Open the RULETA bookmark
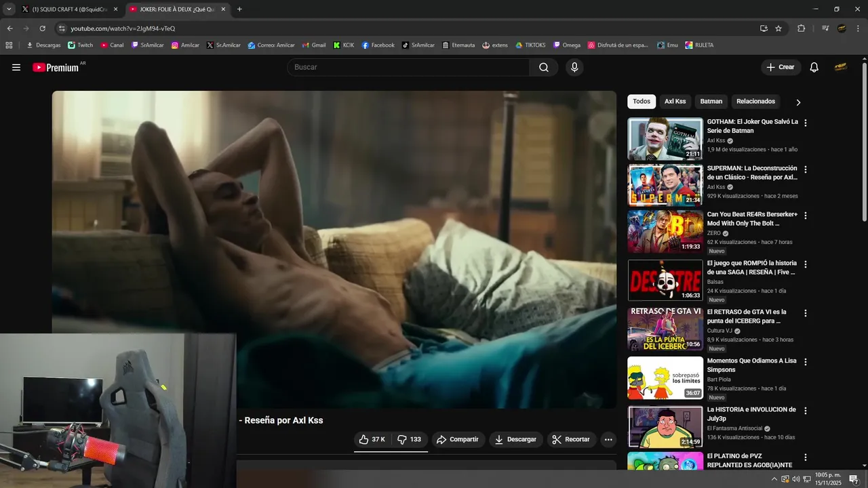Screen dimensions: 868x488 [x=699, y=45]
